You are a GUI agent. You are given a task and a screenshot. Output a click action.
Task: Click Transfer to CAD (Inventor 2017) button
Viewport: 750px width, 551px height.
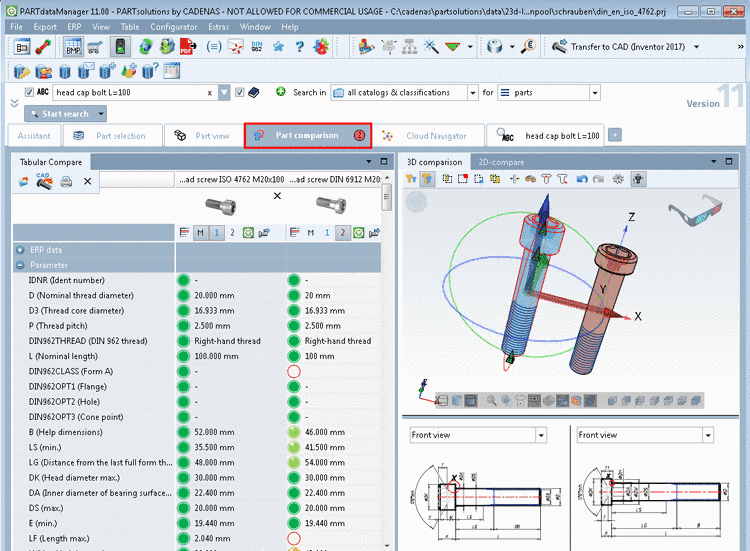coord(618,46)
